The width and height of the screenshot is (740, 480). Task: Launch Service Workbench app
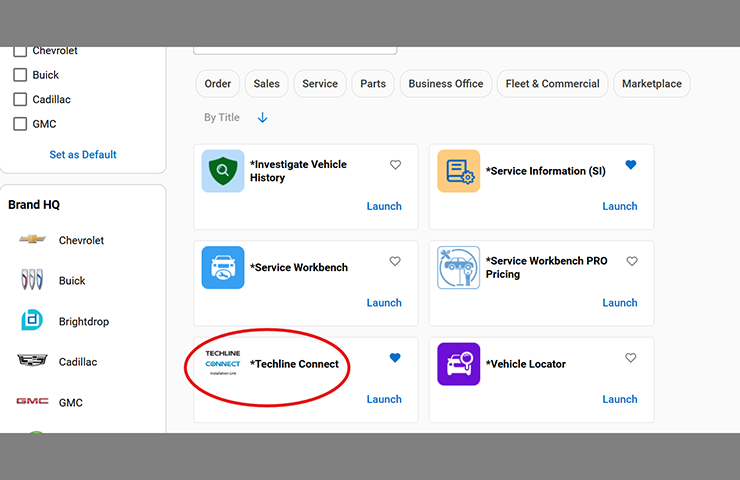[384, 303]
